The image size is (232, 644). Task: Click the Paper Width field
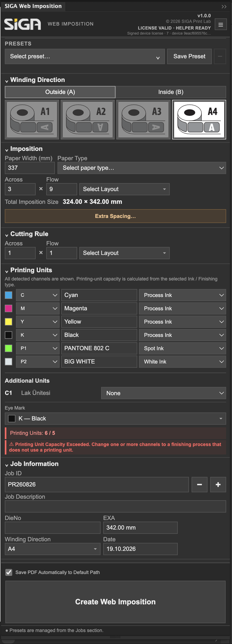pos(30,168)
